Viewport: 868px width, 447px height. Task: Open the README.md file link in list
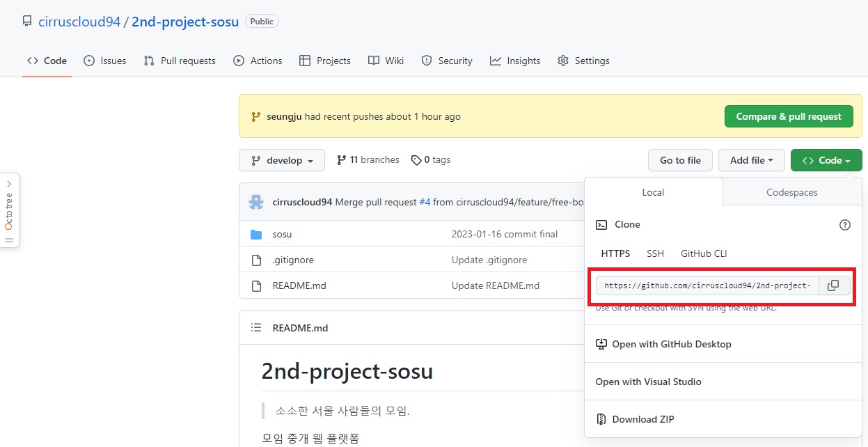point(299,285)
